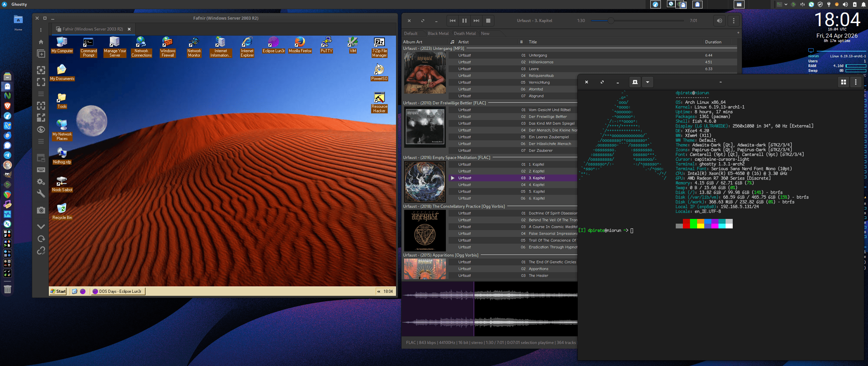Click the refresh icon in the Remmina sidebar

pos(41,239)
